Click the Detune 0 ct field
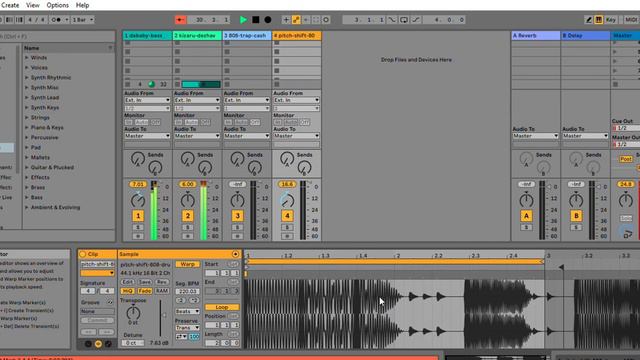 pos(133,343)
